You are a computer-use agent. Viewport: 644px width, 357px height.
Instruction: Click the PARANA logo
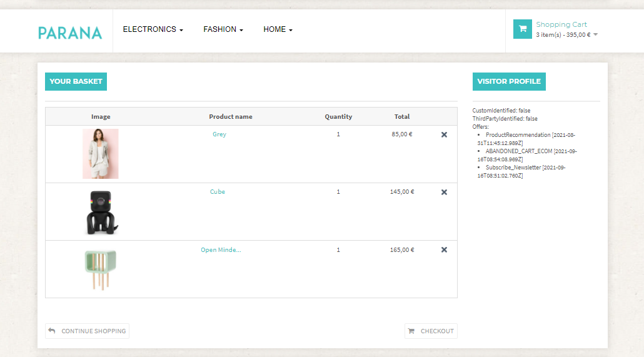coord(70,33)
